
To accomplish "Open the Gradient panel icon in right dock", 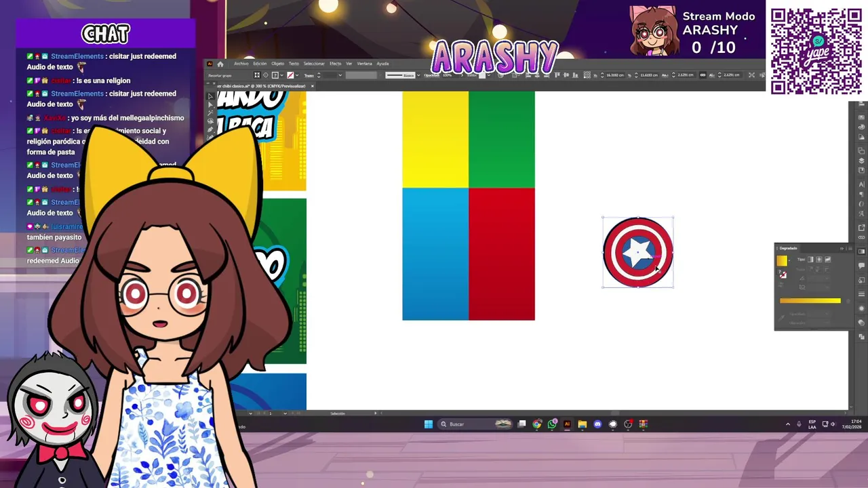I will pos(862,251).
